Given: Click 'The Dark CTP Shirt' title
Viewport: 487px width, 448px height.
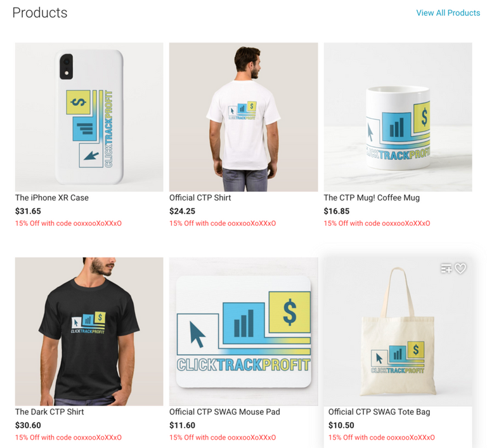Looking at the screenshot, I should pyautogui.click(x=49, y=412).
